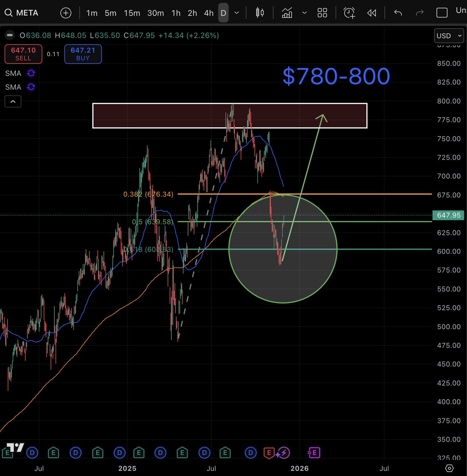
Task: Click the plus icon to add a symbol
Action: (65, 13)
